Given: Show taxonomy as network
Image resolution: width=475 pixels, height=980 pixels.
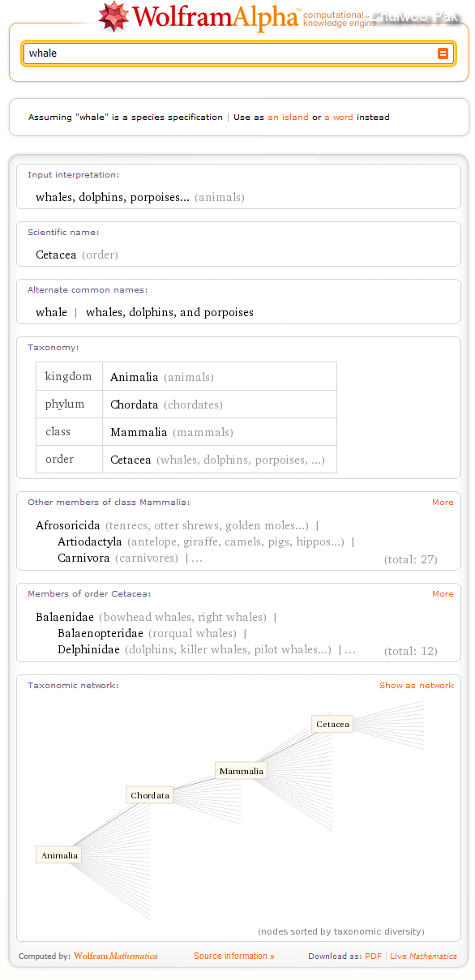Looking at the screenshot, I should point(417,686).
